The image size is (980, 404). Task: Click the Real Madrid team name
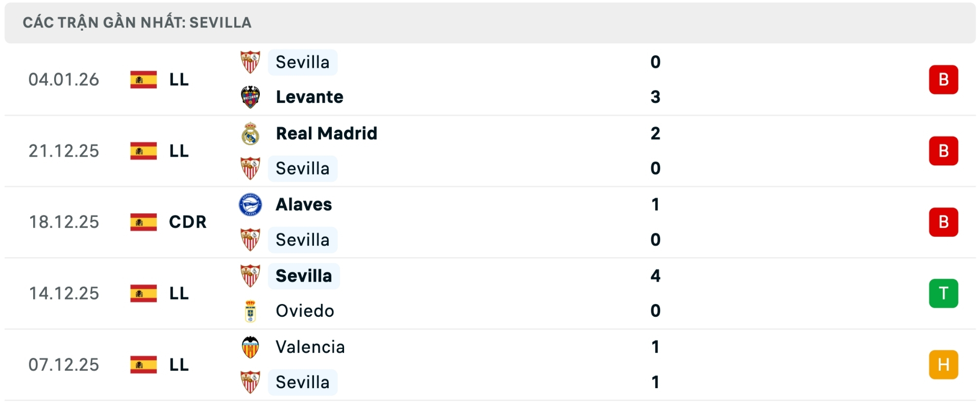[326, 133]
